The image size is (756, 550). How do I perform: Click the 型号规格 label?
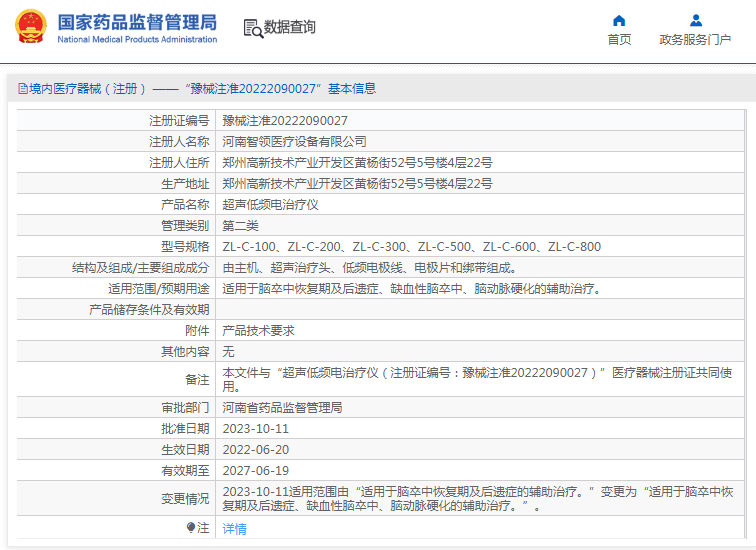pos(185,247)
